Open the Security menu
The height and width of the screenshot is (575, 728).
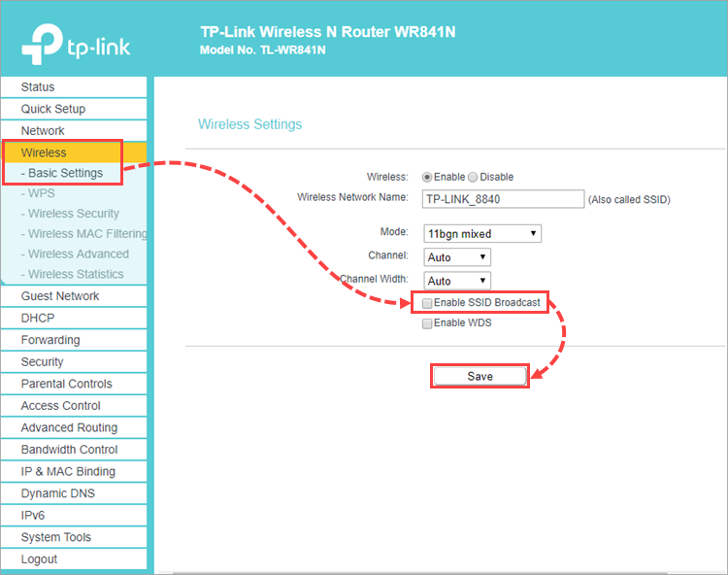tap(74, 362)
